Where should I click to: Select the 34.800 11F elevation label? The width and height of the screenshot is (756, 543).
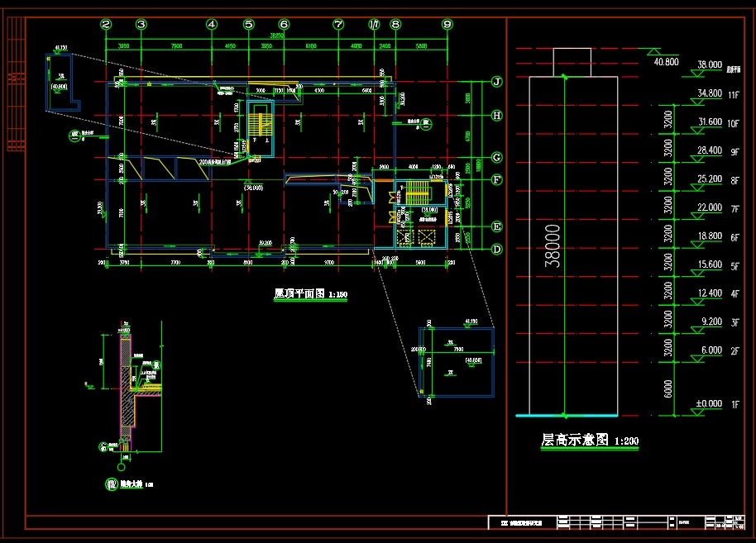point(718,93)
